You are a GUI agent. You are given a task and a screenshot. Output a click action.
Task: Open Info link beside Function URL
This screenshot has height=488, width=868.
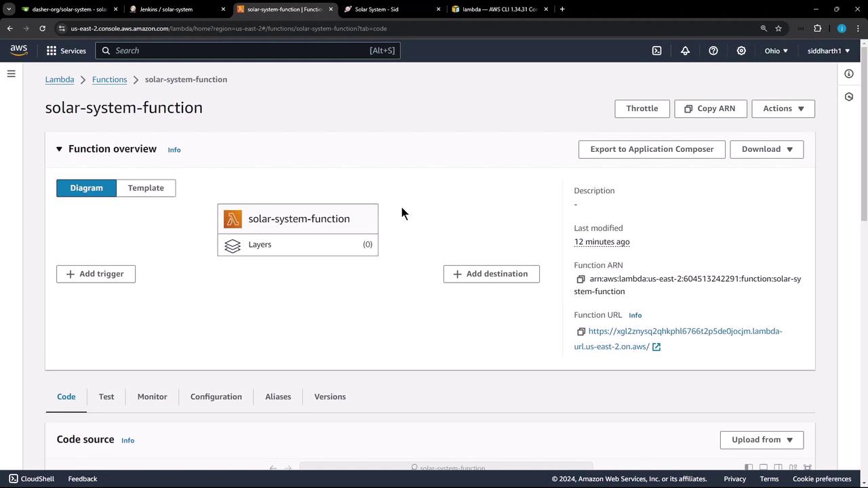(x=635, y=315)
